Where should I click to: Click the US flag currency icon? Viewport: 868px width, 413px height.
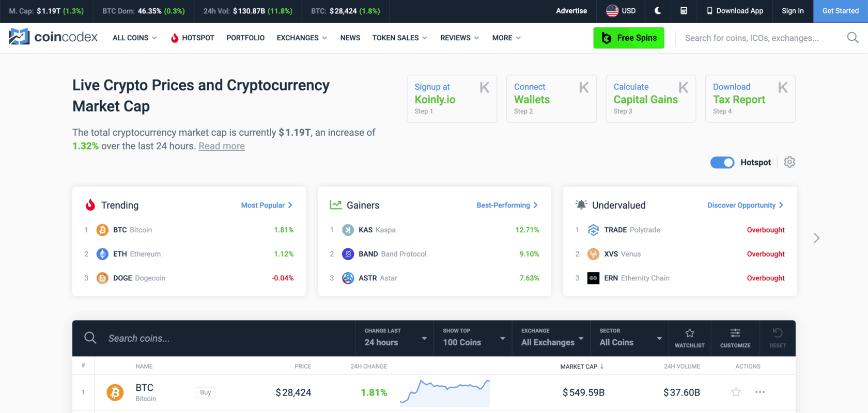612,11
